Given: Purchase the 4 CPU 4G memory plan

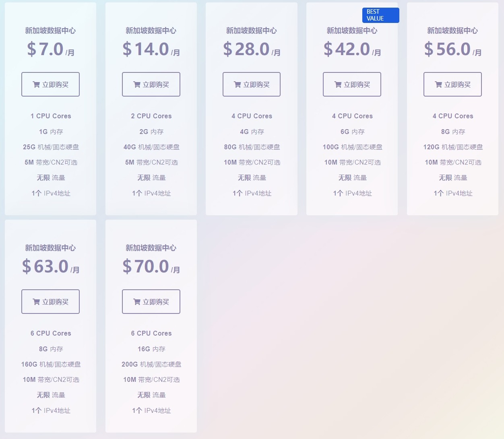Looking at the screenshot, I should coord(252,85).
